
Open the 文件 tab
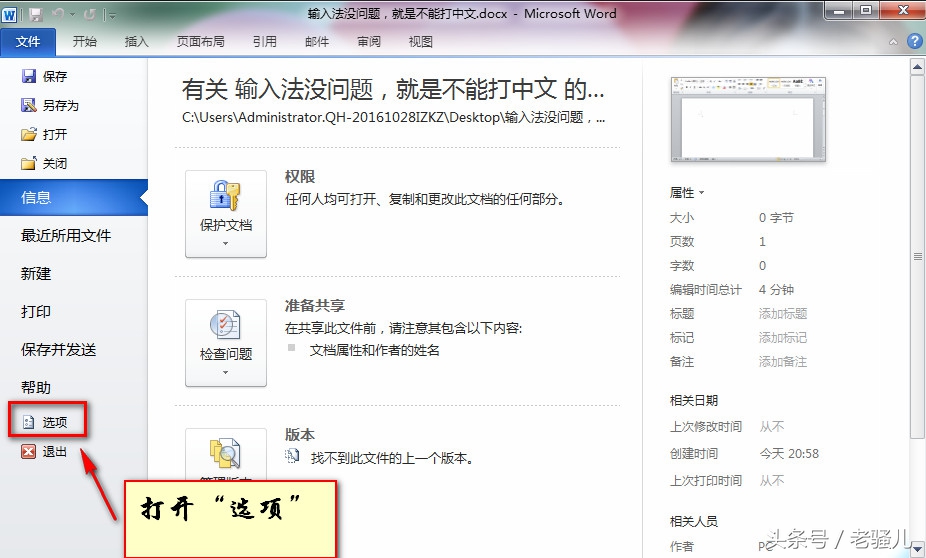click(x=28, y=42)
